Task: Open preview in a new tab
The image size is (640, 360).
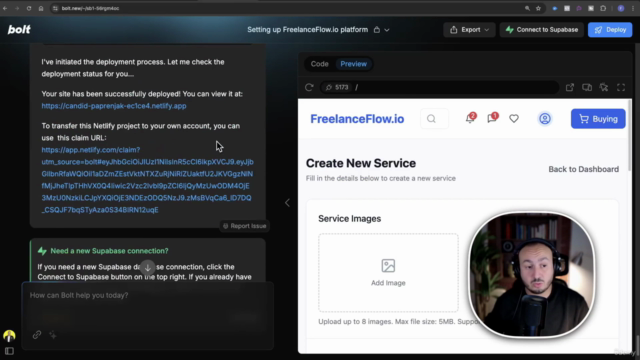Action: [570, 87]
